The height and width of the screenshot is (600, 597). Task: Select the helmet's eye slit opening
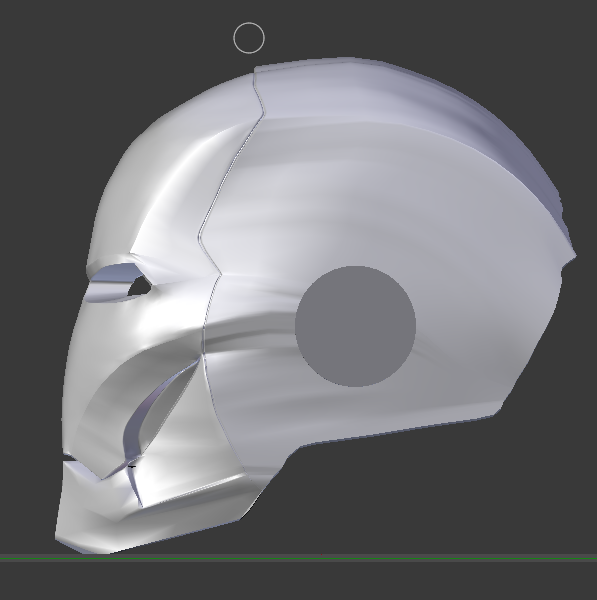(x=119, y=282)
